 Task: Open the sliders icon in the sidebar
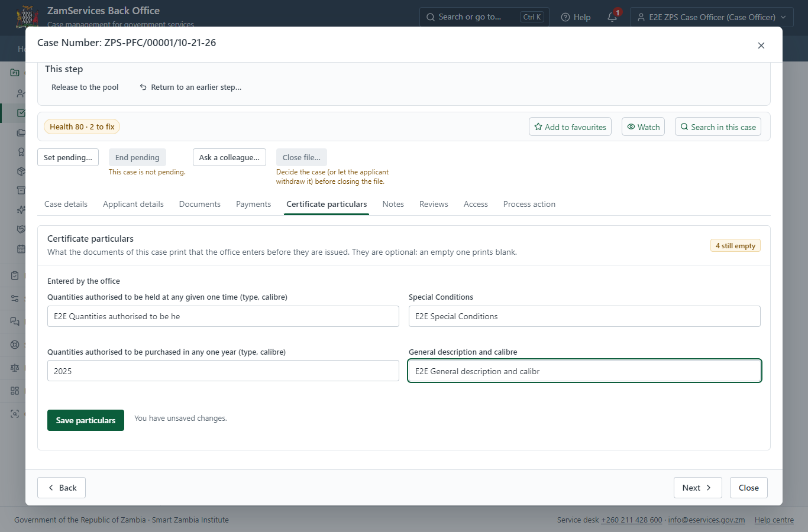pos(15,299)
